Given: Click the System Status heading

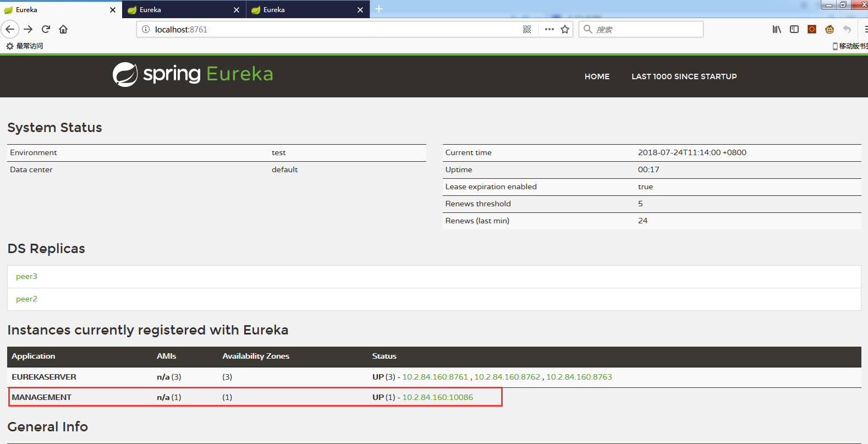Looking at the screenshot, I should [55, 128].
